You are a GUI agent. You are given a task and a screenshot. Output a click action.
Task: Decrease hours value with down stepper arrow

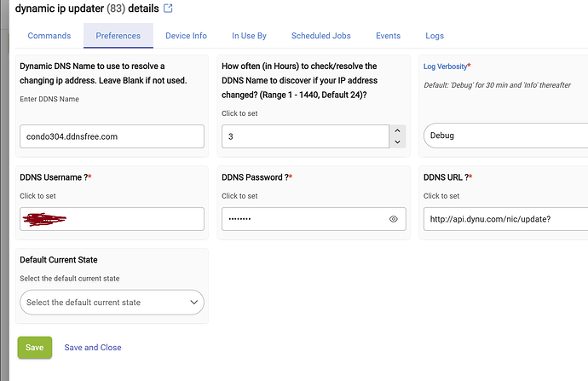click(396, 141)
